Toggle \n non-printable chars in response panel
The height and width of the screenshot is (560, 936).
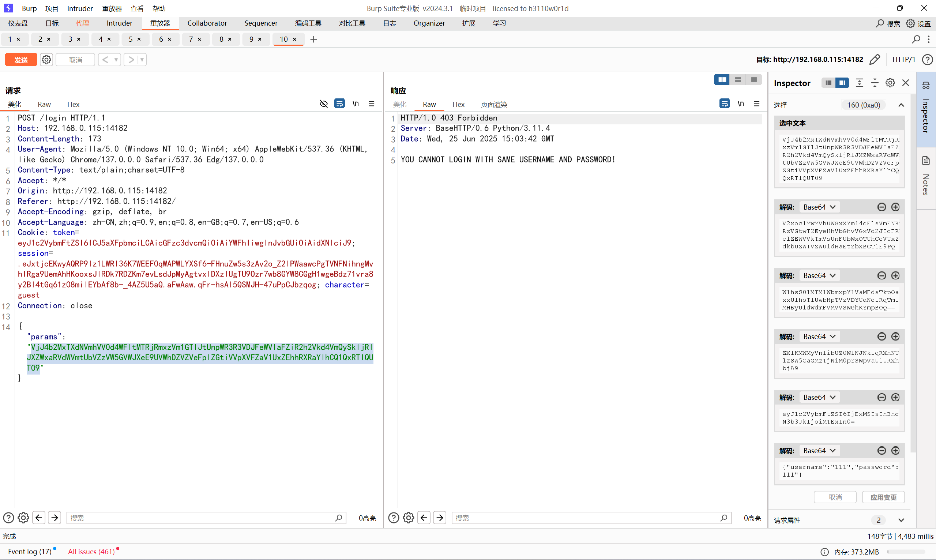coord(741,104)
